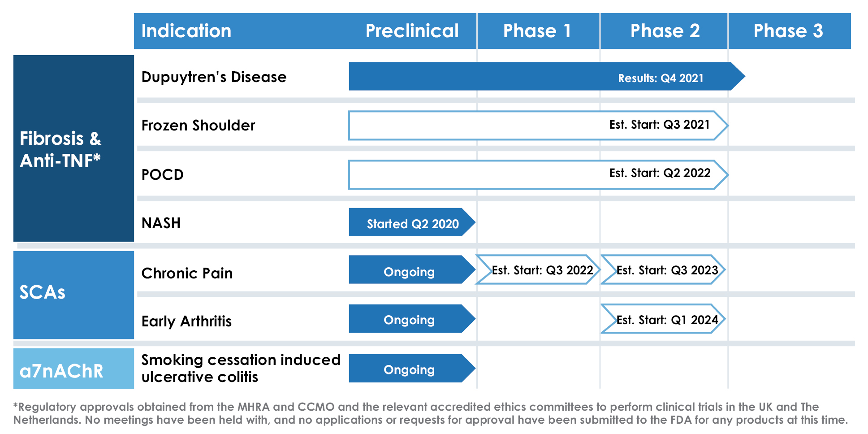
Task: Select the Ongoing bar for Early Arthritis
Action: pos(410,319)
